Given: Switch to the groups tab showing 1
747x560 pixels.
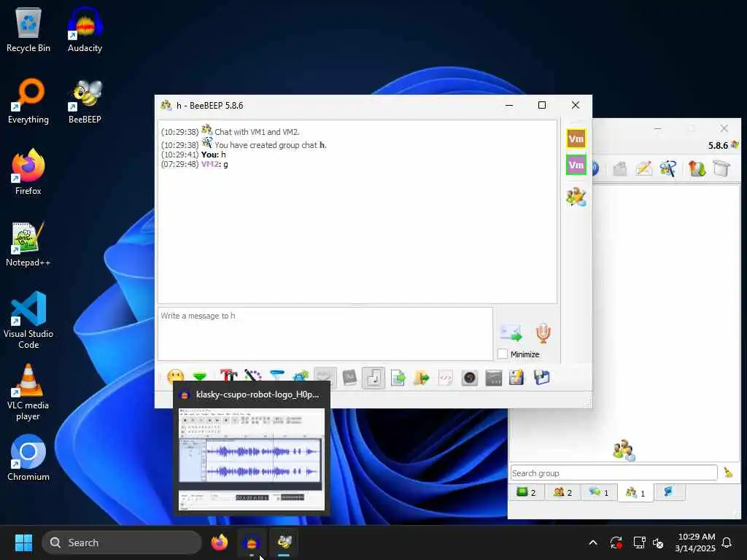Looking at the screenshot, I should [635, 493].
